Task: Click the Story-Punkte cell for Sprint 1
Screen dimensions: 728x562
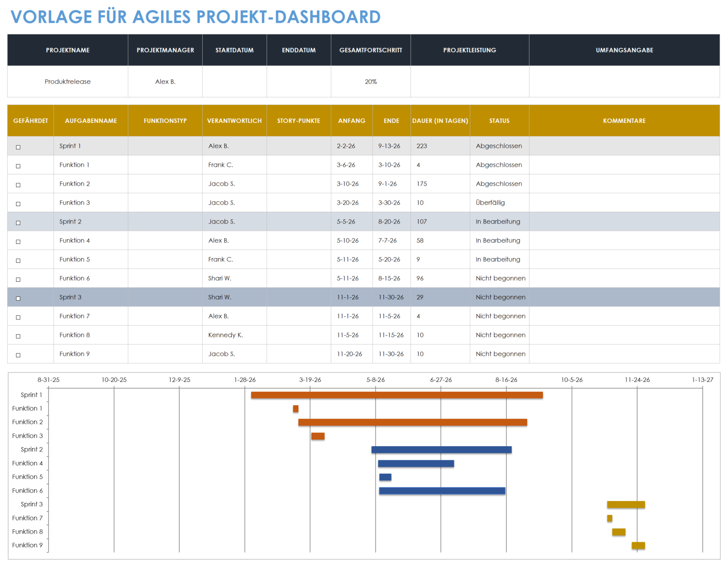Action: click(299, 146)
